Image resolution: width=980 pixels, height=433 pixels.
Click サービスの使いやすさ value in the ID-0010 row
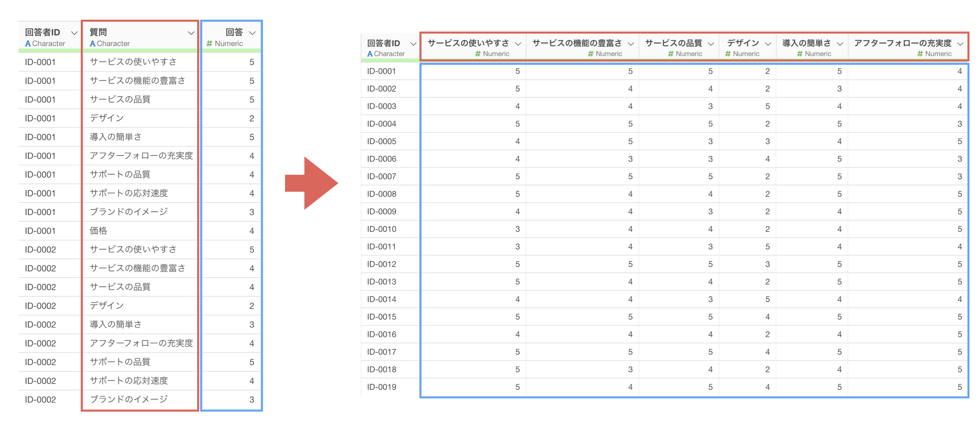point(517,229)
